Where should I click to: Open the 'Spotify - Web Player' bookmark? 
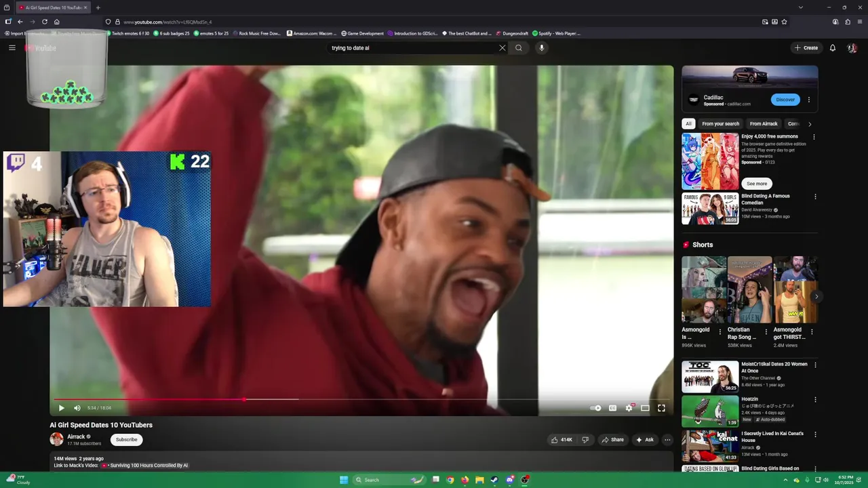[557, 33]
